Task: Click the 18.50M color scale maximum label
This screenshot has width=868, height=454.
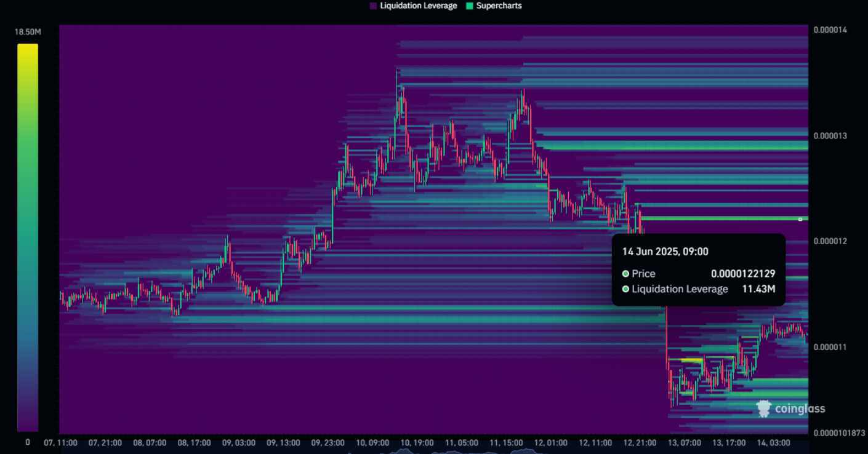Action: [28, 31]
